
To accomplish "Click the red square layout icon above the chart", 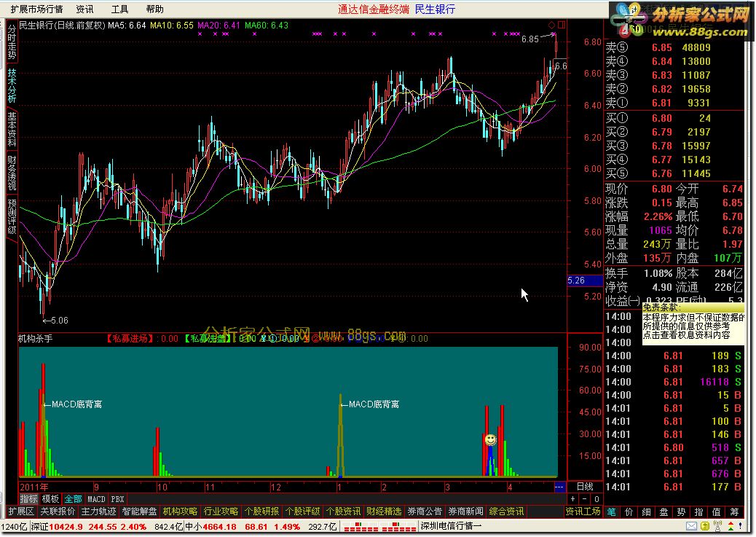I will point(562,25).
